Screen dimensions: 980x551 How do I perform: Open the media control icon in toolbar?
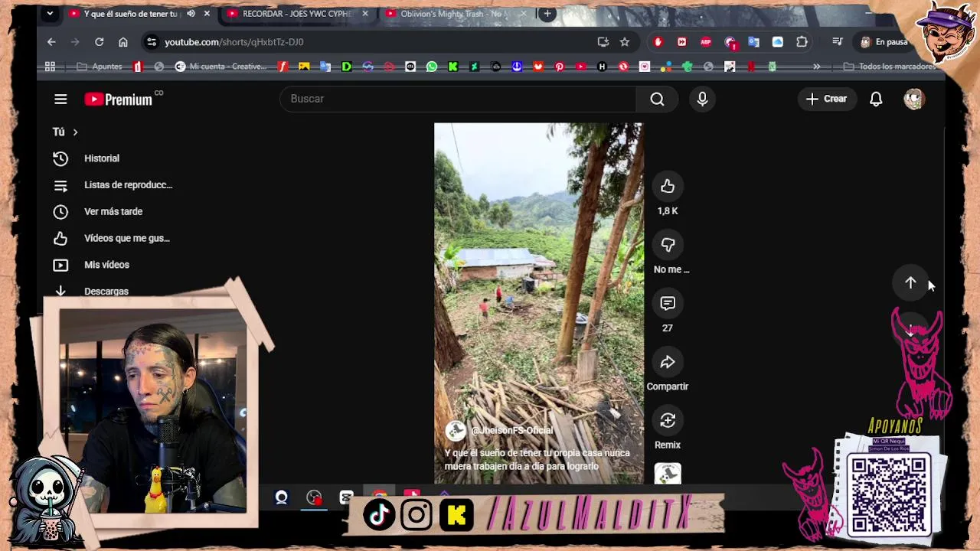(838, 42)
